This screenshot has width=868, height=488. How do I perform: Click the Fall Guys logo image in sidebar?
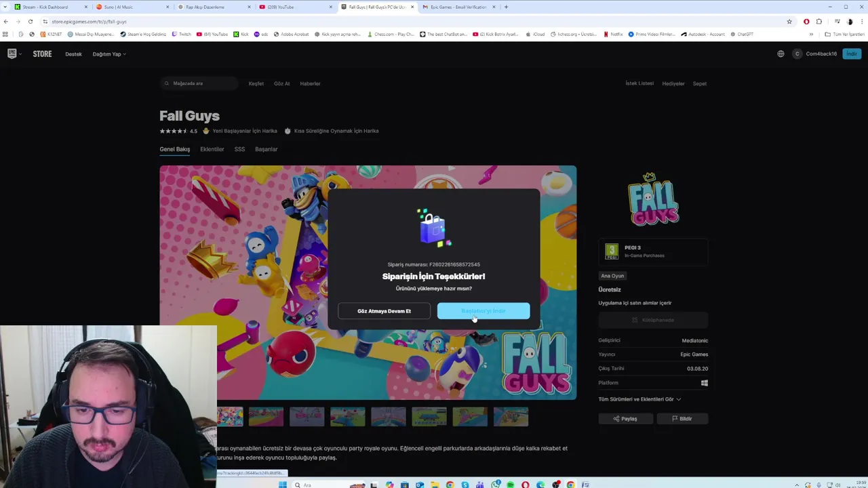(653, 199)
